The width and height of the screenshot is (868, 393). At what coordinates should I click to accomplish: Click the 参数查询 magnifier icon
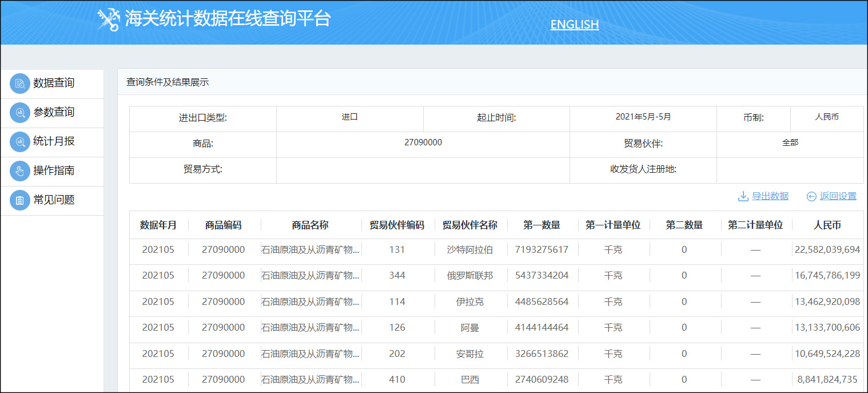tap(20, 113)
